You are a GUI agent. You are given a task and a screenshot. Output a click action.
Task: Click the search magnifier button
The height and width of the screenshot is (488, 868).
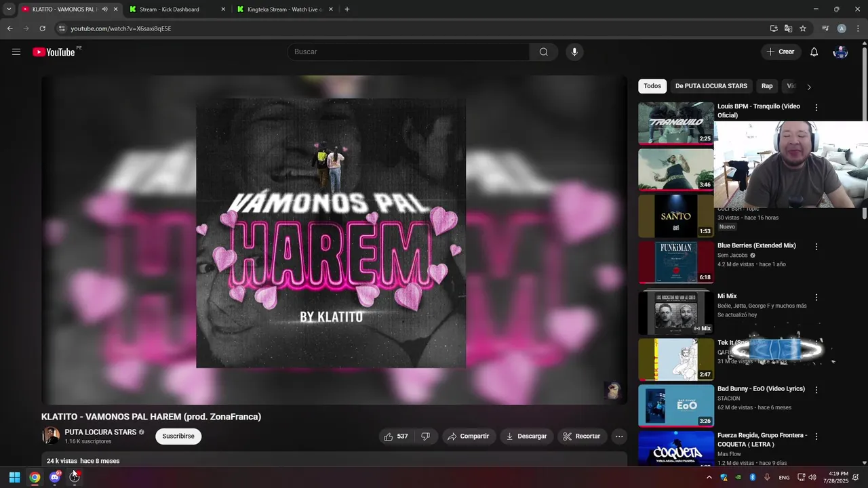coord(543,52)
